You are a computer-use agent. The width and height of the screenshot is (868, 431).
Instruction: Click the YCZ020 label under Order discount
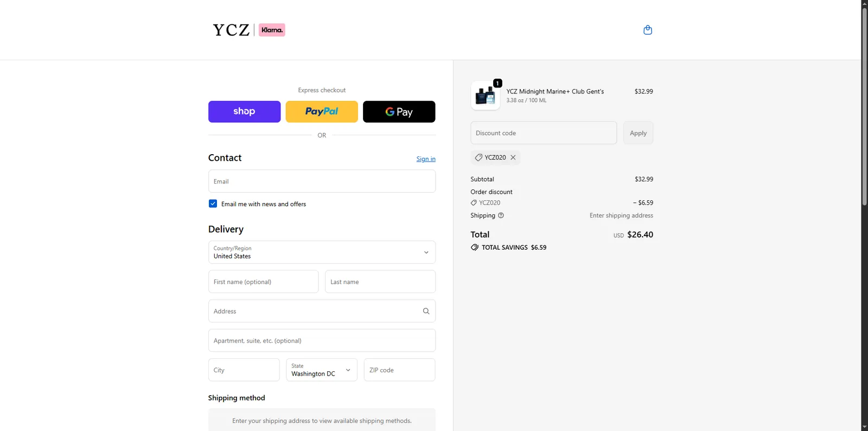pyautogui.click(x=489, y=203)
